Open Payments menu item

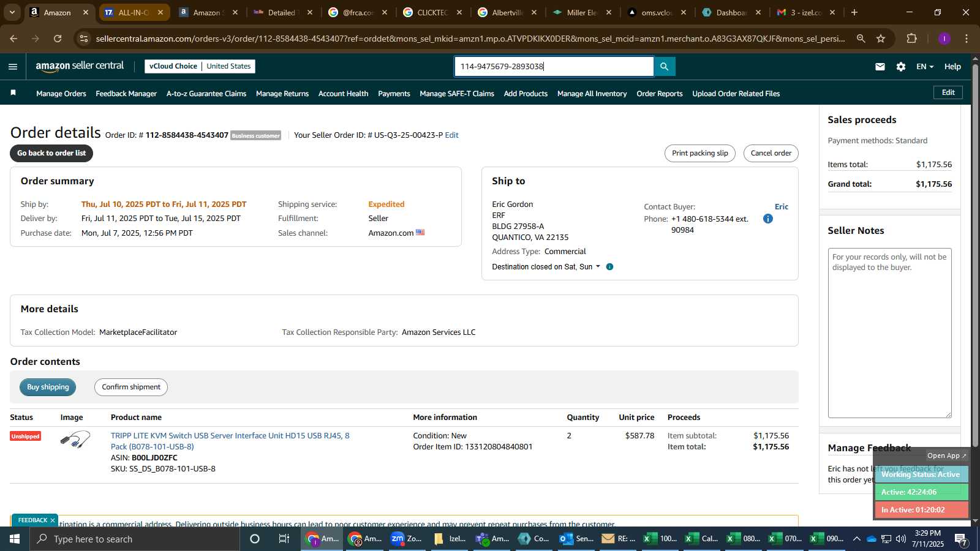coord(394,94)
